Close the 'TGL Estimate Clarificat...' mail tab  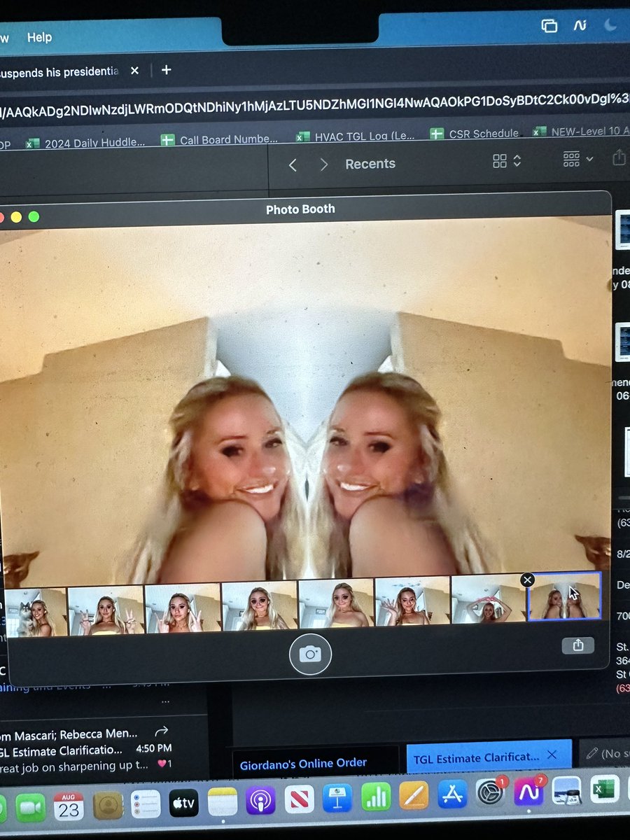pos(551,755)
